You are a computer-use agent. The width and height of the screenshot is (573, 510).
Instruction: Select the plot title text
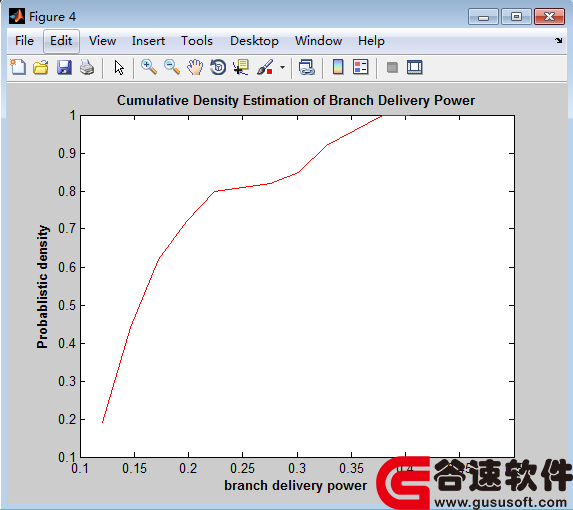click(296, 100)
